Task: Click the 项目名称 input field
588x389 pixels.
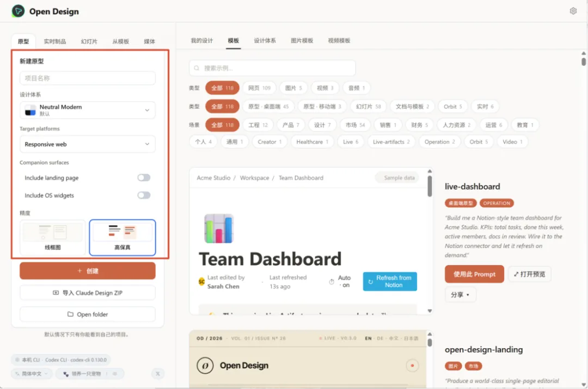Action: [x=87, y=78]
